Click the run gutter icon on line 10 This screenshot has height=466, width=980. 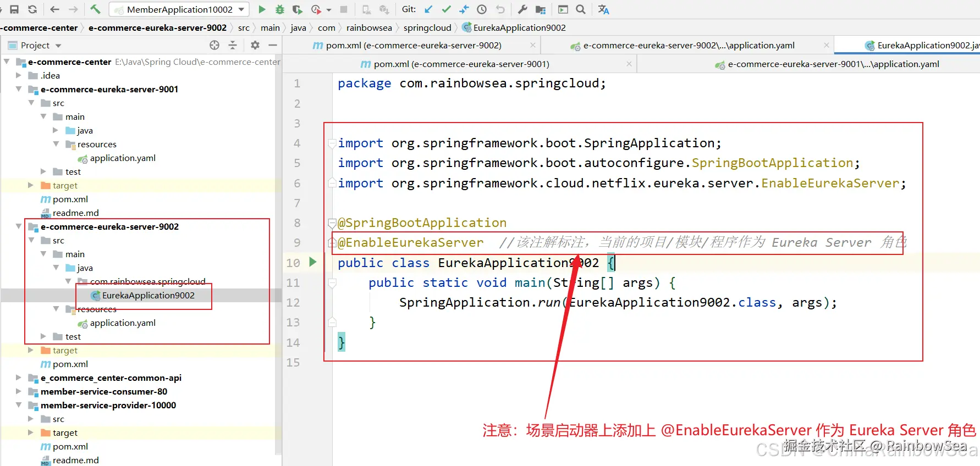pos(313,262)
